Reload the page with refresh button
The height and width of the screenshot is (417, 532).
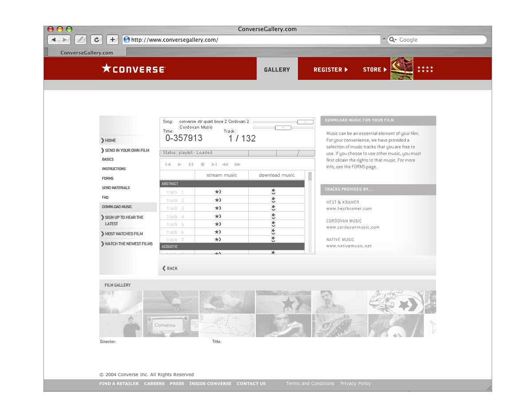97,39
